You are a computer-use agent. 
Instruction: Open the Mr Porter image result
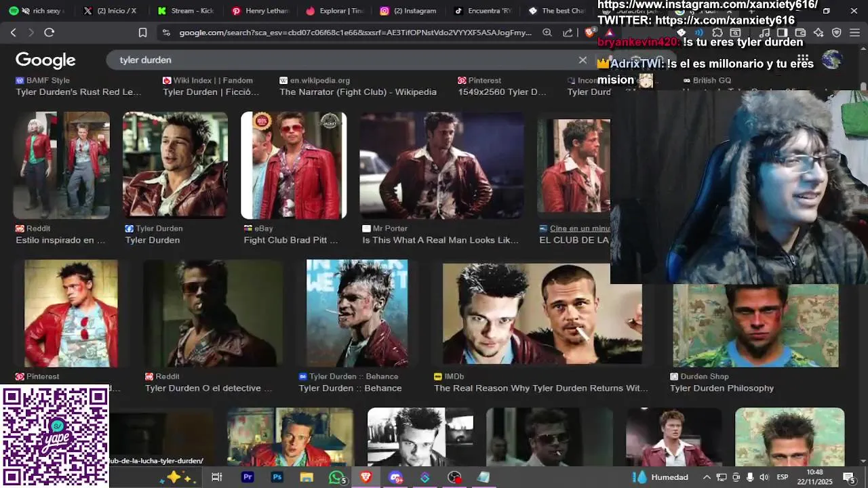(x=441, y=165)
